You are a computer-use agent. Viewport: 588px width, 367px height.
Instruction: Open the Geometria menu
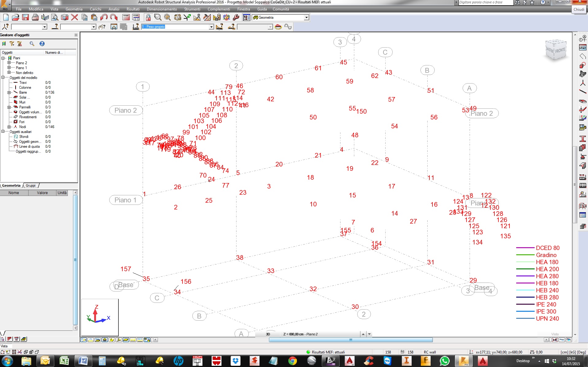click(x=74, y=9)
